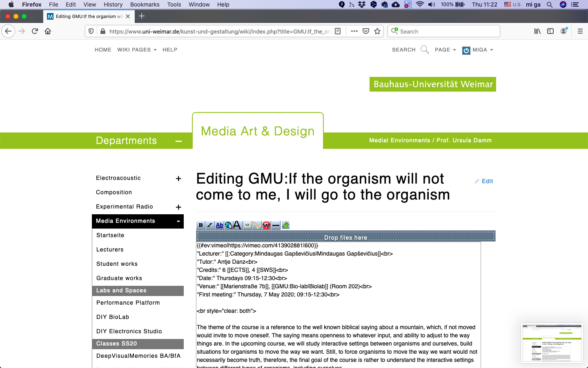Open tracking protection shield icon
Image resolution: width=588 pixels, height=368 pixels.
pos(91,31)
